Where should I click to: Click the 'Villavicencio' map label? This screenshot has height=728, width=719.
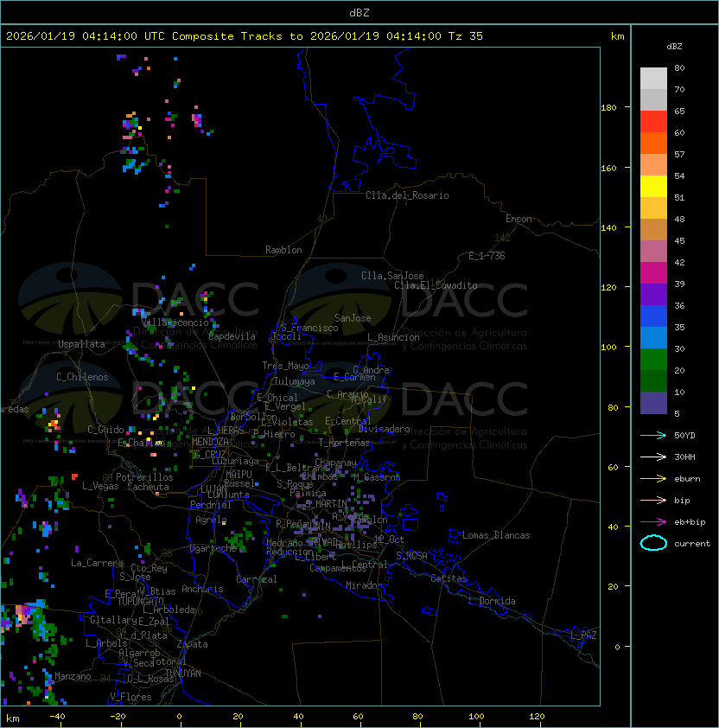coord(175,322)
